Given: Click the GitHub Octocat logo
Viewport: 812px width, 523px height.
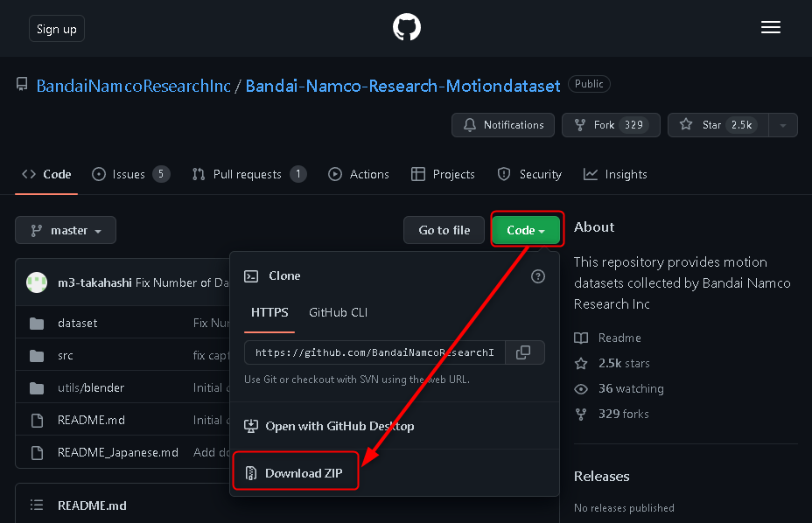Looking at the screenshot, I should pyautogui.click(x=407, y=27).
